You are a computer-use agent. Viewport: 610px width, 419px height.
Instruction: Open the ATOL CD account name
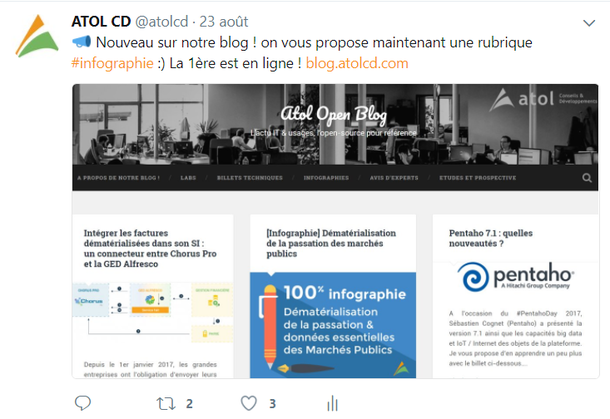[x=101, y=21]
